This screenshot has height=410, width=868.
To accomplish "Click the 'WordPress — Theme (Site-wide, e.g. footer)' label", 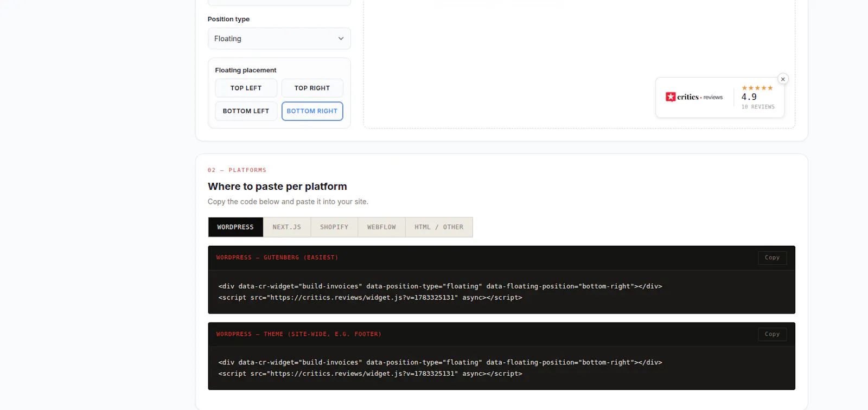I will (x=299, y=334).
